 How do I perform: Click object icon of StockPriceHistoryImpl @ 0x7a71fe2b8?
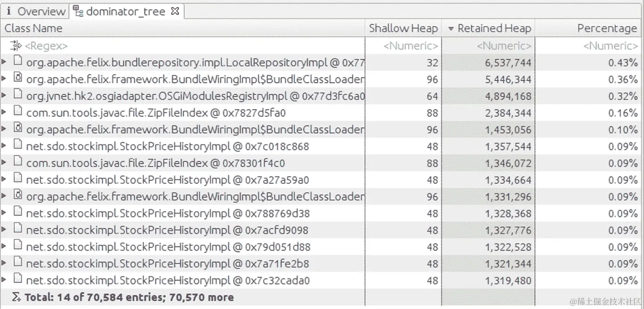pos(18,262)
